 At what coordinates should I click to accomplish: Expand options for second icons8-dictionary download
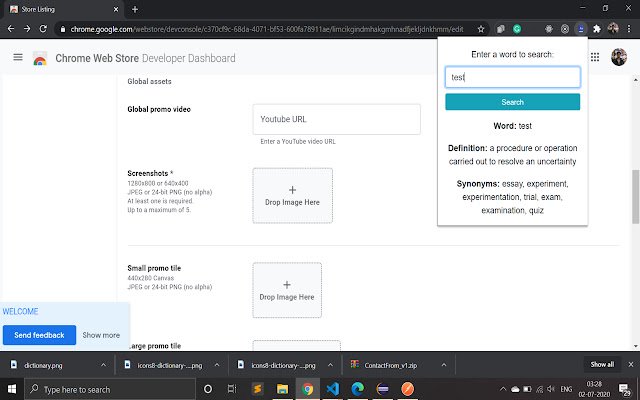tap(331, 365)
